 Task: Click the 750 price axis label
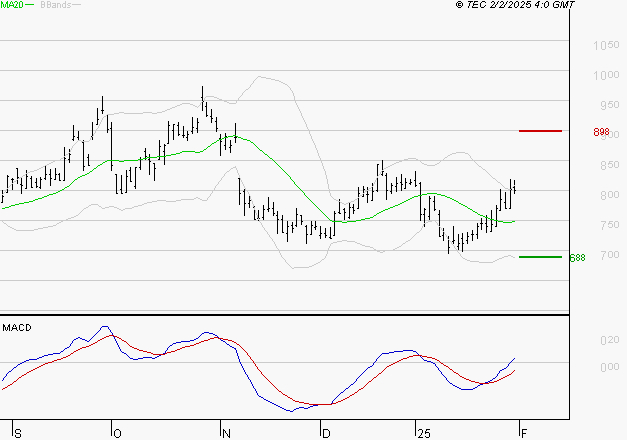coord(610,225)
